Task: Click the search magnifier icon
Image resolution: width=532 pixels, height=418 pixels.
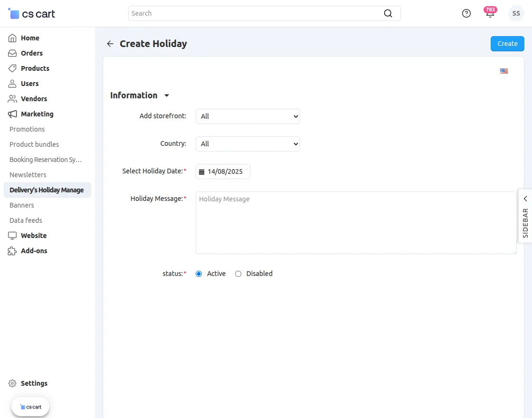Action: coord(388,13)
